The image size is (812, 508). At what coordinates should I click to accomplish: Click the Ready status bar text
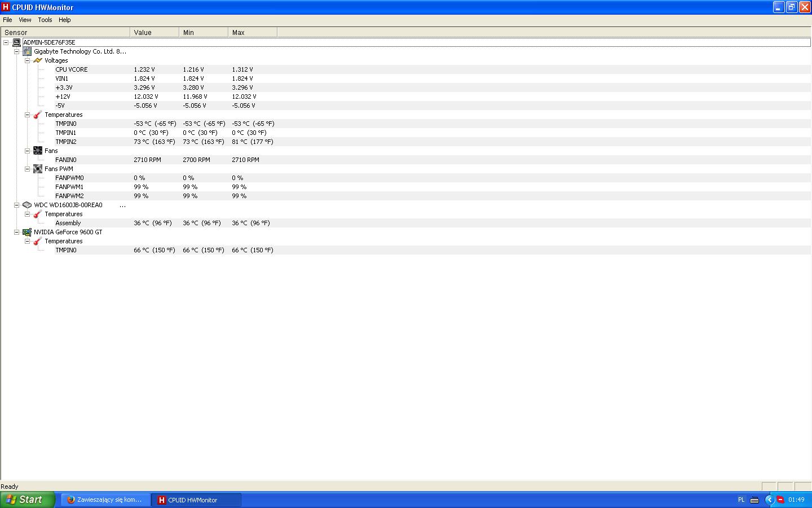(10, 487)
